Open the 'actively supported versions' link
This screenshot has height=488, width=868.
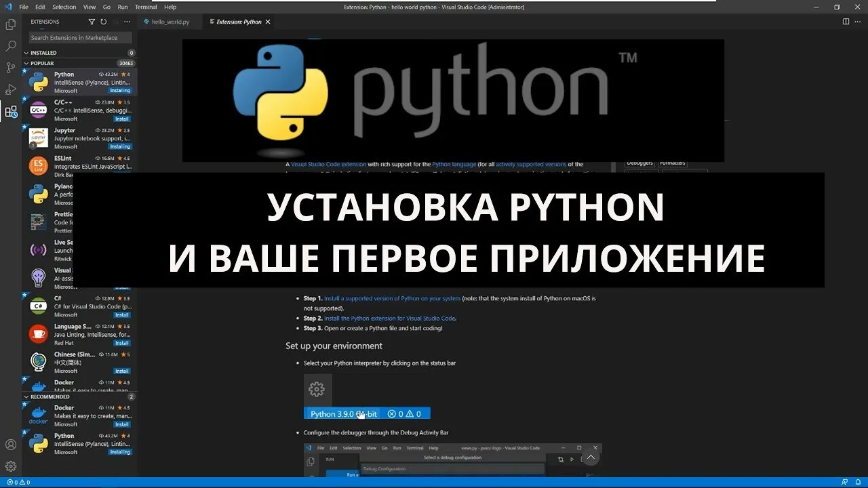[x=531, y=164]
